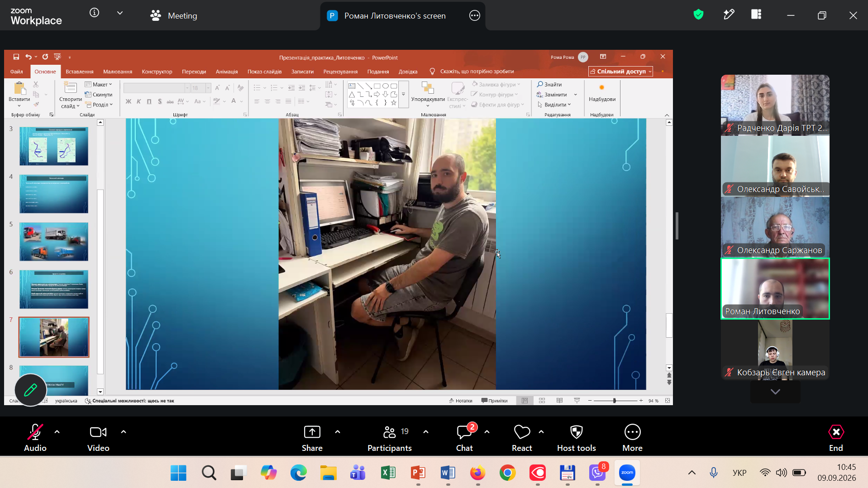Open PowerPoint from Windows taskbar
Screen dimensions: 868x488
click(x=418, y=473)
